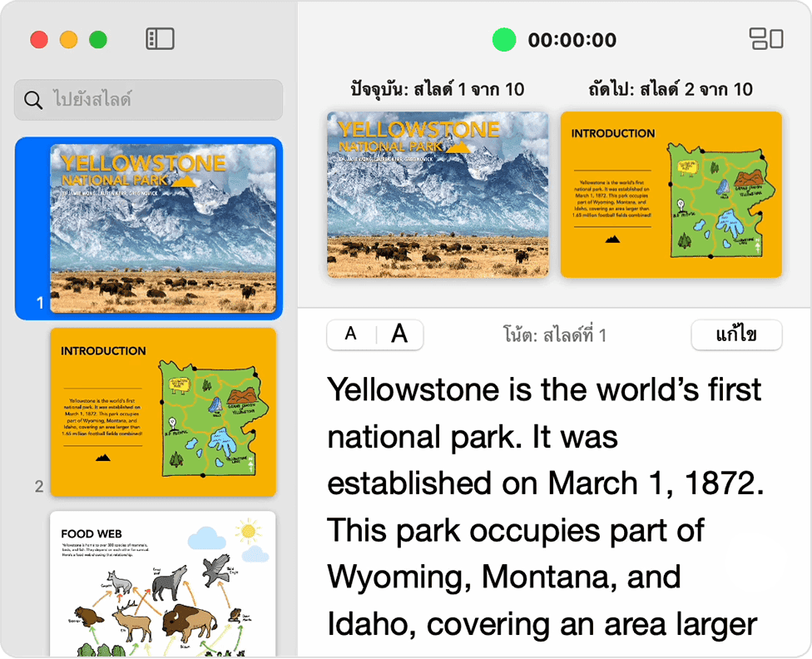This screenshot has height=659, width=812.
Task: Click the green full-screen window button
Action: click(x=98, y=39)
